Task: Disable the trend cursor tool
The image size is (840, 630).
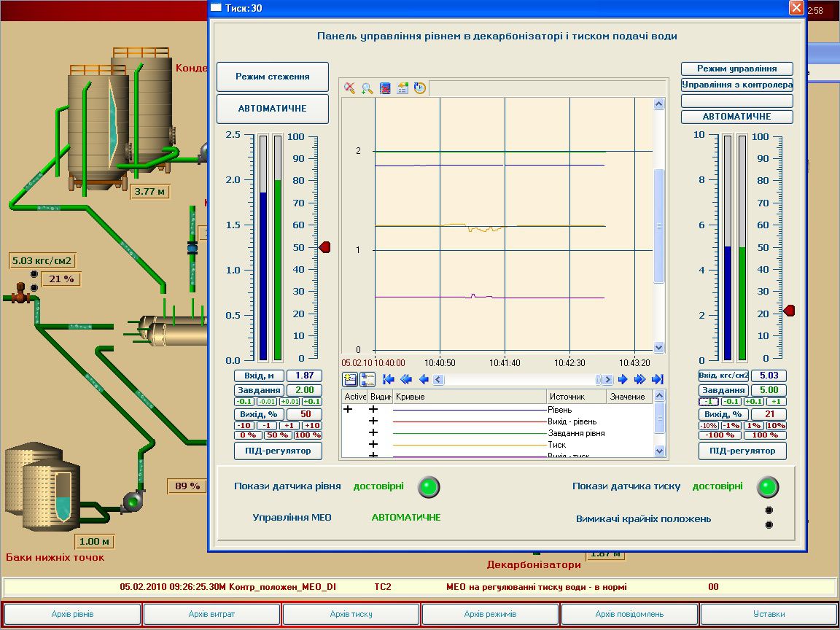Action: pyautogui.click(x=349, y=87)
